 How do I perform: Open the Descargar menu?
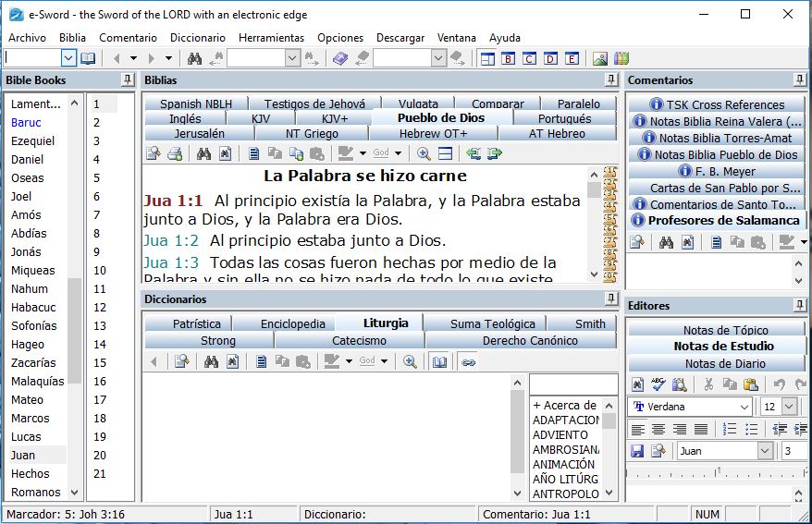pyautogui.click(x=400, y=38)
